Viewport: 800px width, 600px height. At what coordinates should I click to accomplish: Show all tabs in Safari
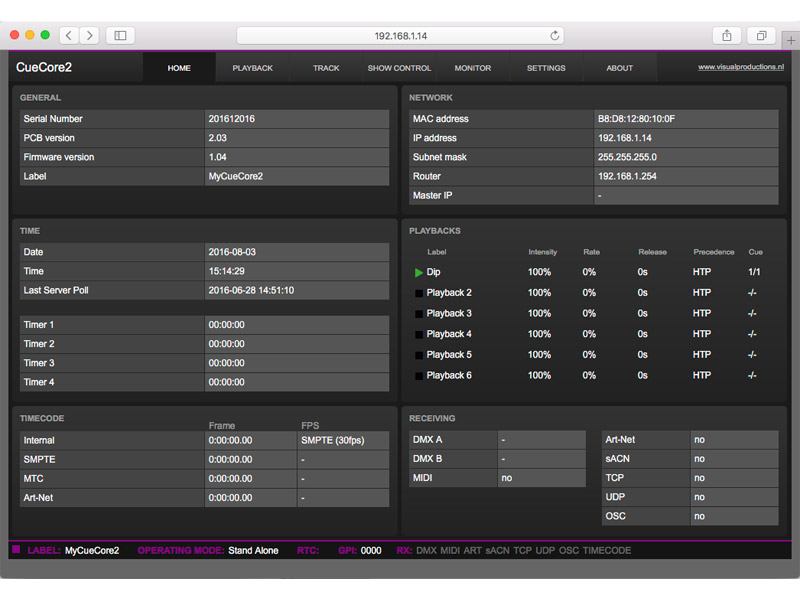(761, 35)
